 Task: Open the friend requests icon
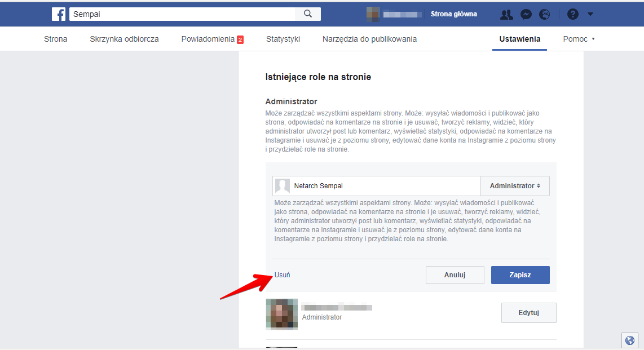pyautogui.click(x=506, y=14)
